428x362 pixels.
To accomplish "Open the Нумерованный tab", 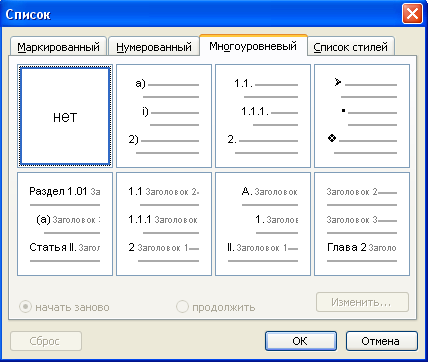I will (x=154, y=47).
